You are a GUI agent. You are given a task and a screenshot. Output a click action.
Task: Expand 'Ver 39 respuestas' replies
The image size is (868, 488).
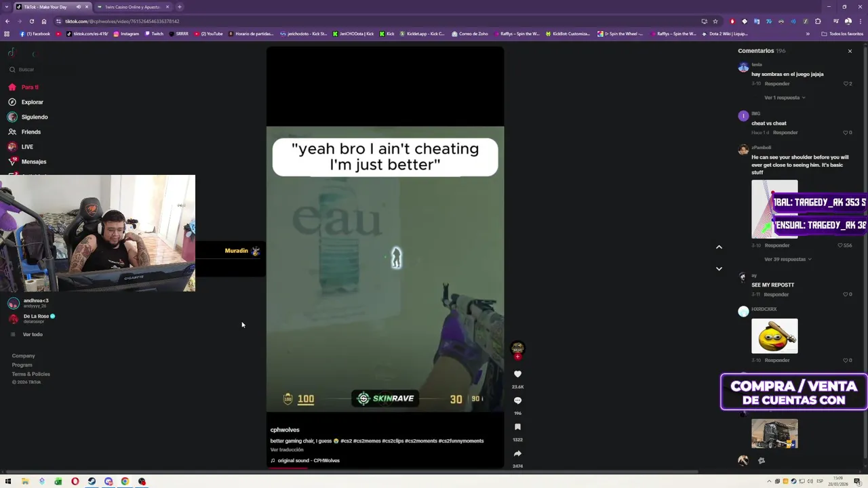pyautogui.click(x=787, y=259)
